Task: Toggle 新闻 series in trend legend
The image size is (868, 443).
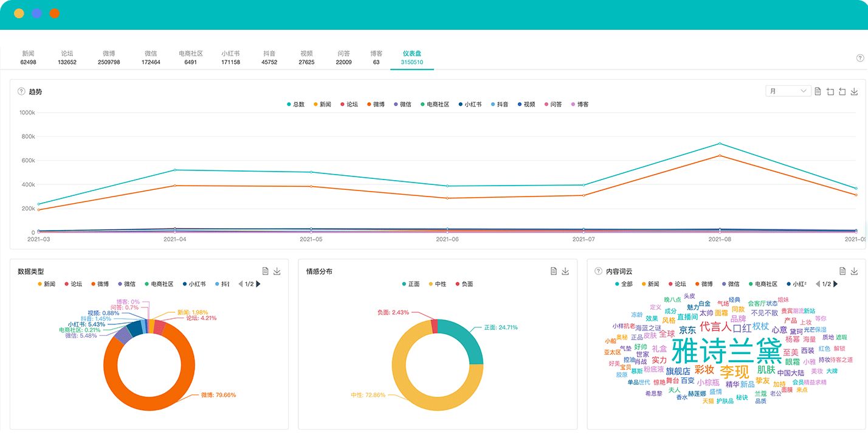Action: (x=322, y=105)
